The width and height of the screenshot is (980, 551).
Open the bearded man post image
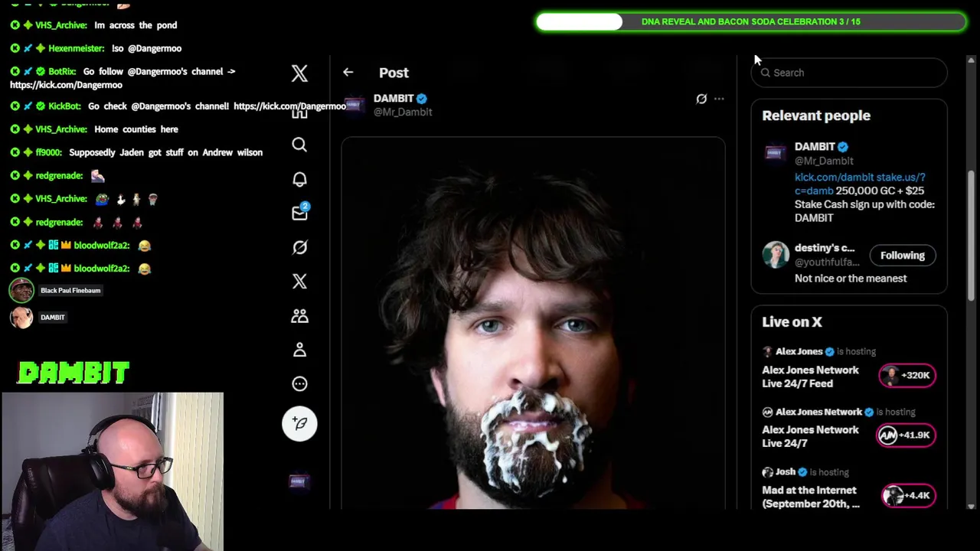click(x=533, y=323)
